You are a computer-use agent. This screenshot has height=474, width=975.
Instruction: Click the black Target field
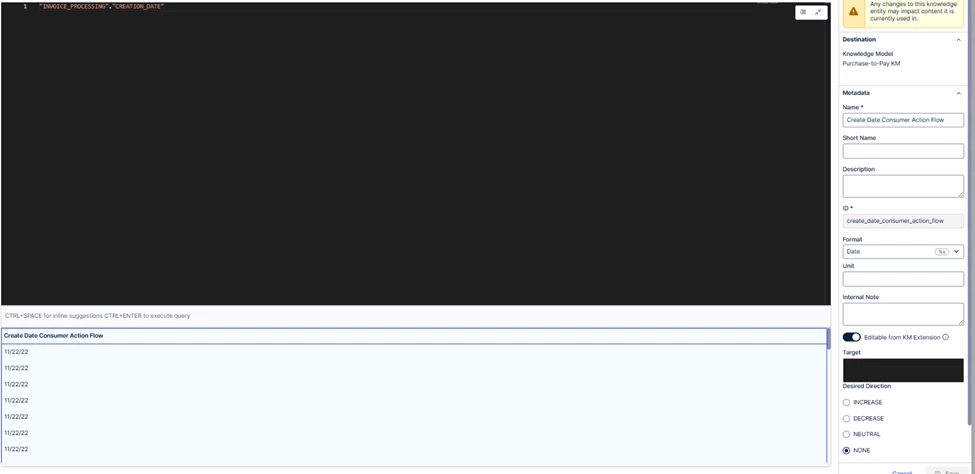point(903,370)
